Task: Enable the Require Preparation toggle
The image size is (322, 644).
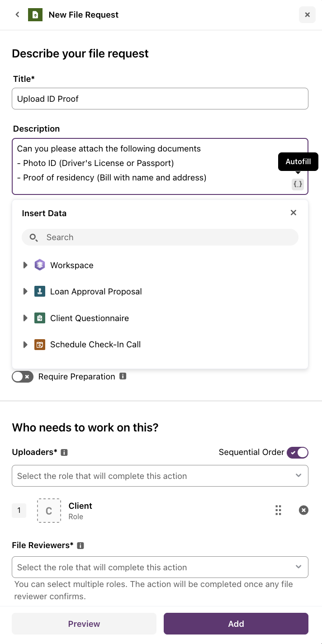Action: pyautogui.click(x=23, y=377)
